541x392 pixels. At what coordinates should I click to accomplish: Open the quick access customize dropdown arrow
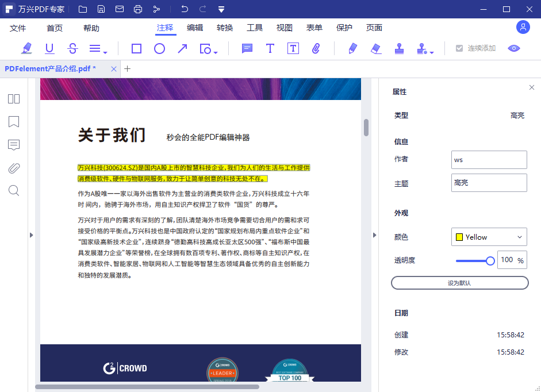click(221, 9)
